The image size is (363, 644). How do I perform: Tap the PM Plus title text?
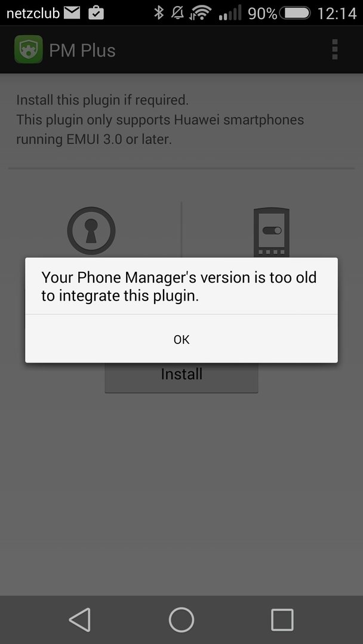point(82,50)
